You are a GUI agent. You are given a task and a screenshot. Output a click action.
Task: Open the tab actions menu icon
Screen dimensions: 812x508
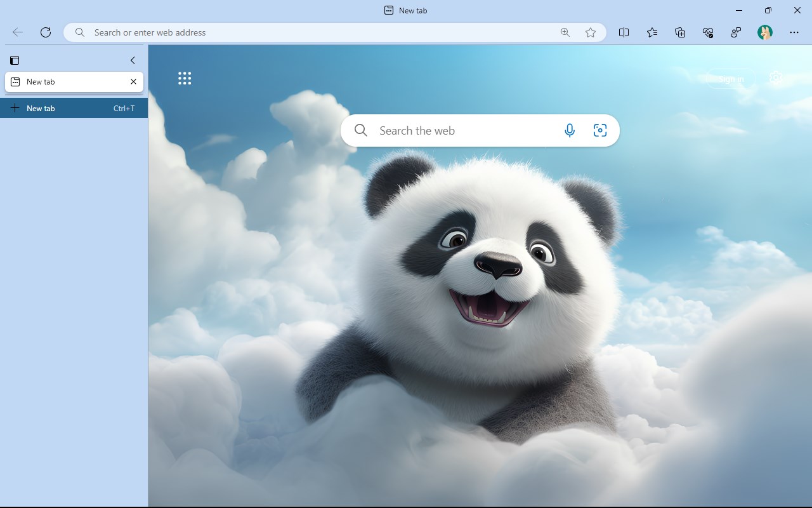coord(15,60)
